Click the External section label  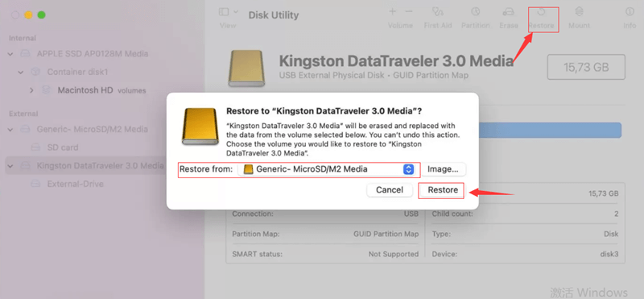click(23, 114)
